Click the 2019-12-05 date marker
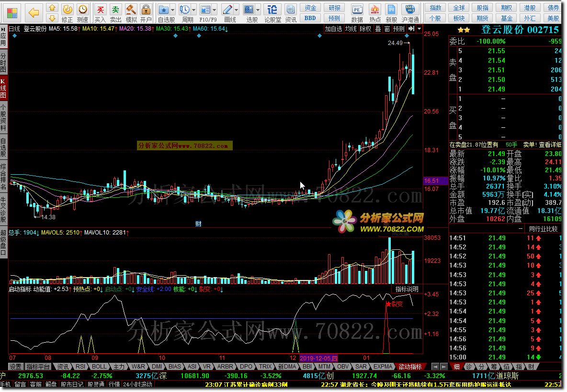 pyautogui.click(x=318, y=358)
